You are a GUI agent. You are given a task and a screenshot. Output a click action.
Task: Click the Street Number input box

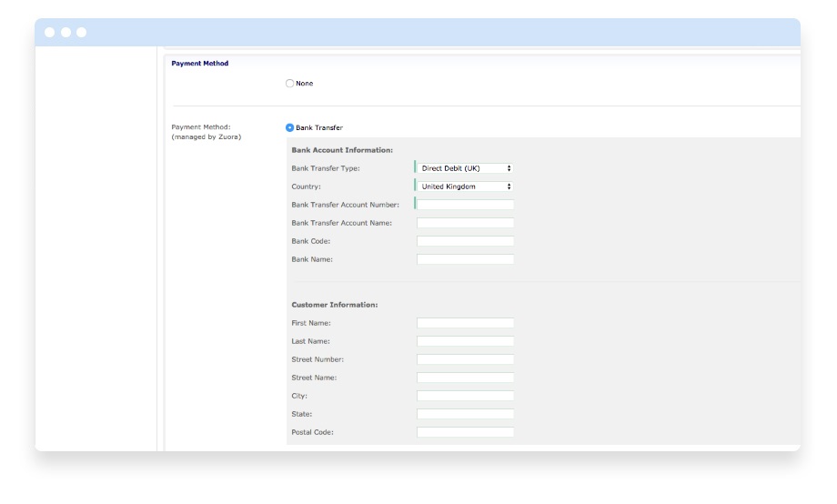466,359
